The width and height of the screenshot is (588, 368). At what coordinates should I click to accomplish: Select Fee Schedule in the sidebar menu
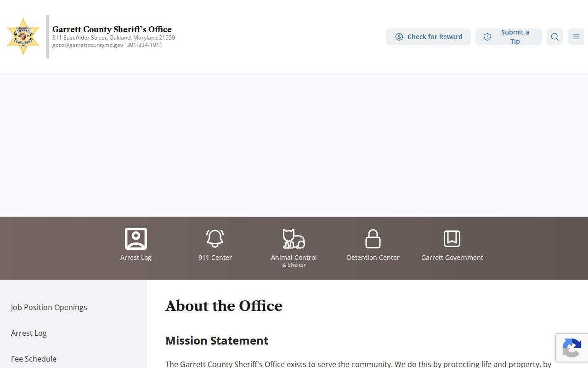coord(34,359)
